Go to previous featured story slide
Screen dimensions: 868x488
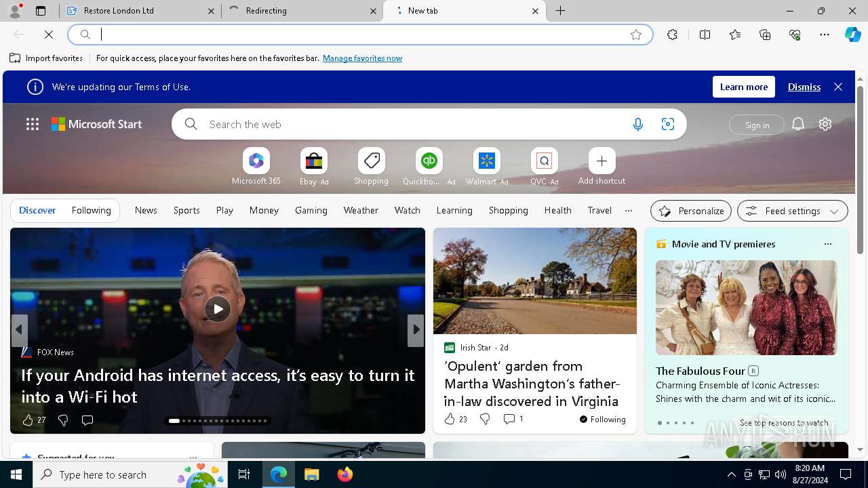(19, 330)
